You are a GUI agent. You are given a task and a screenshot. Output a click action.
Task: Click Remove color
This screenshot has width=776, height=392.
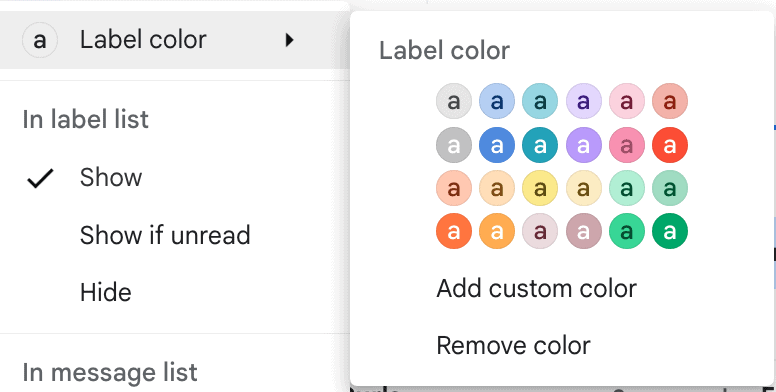pyautogui.click(x=513, y=345)
